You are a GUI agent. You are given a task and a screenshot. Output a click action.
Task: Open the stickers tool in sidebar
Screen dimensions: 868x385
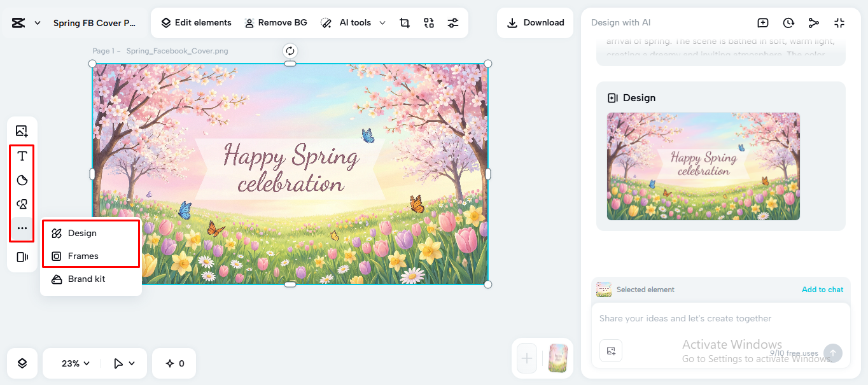[x=22, y=180]
